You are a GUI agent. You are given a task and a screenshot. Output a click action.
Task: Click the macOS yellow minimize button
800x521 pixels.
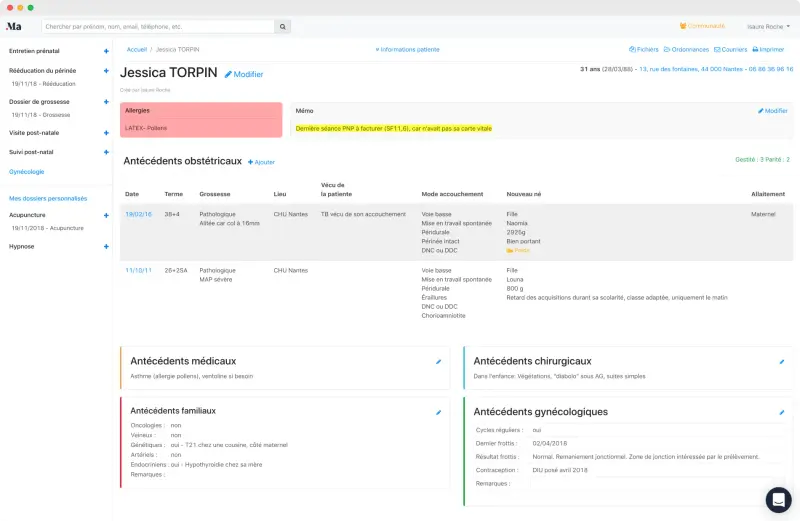click(x=20, y=8)
